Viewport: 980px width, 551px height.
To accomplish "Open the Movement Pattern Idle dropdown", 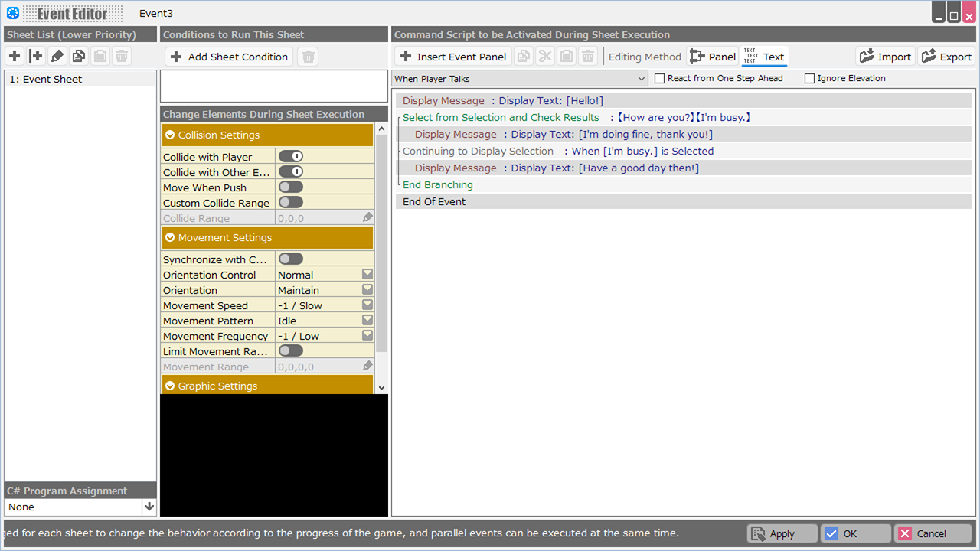I will pos(367,321).
